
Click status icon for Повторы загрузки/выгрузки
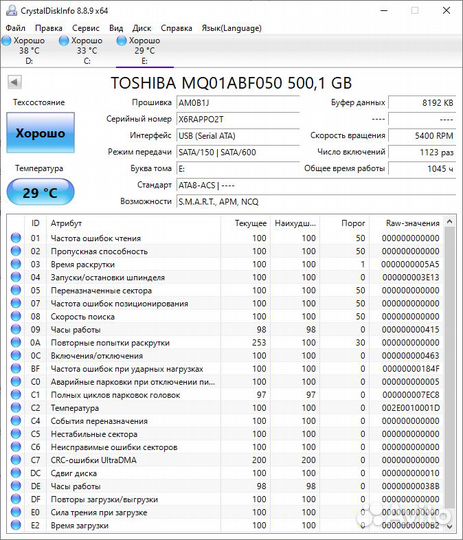[16, 499]
